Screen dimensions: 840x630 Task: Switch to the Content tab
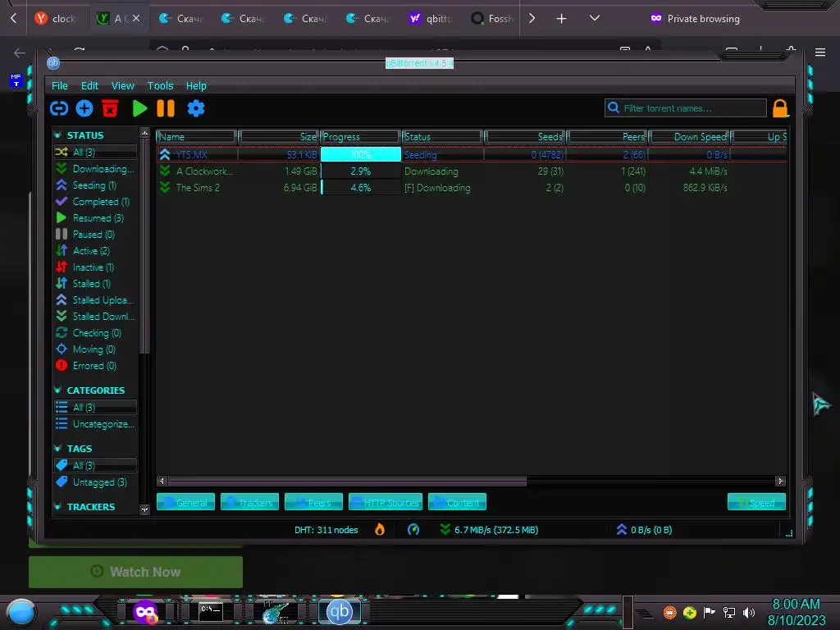click(457, 502)
